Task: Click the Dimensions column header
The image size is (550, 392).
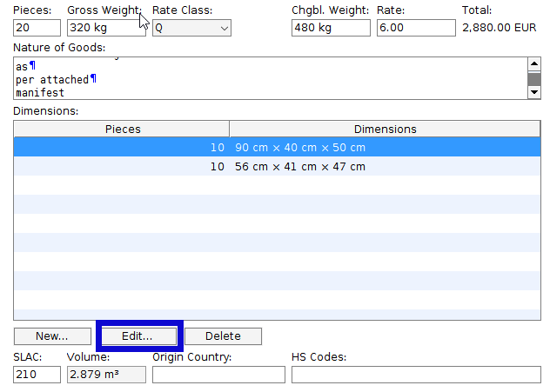Action: (x=385, y=129)
